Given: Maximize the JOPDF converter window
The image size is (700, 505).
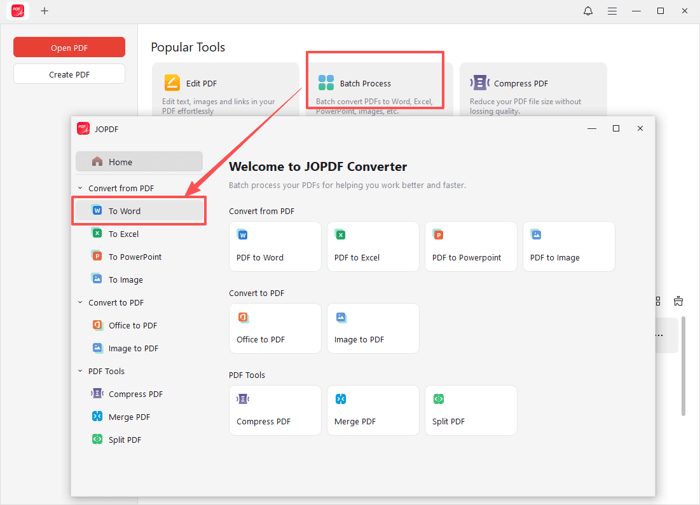Looking at the screenshot, I should click(x=616, y=129).
